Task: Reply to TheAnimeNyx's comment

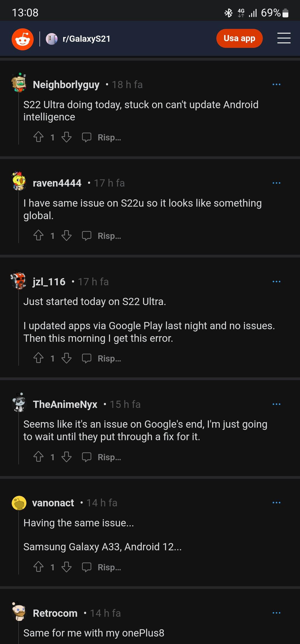Action: click(x=102, y=457)
